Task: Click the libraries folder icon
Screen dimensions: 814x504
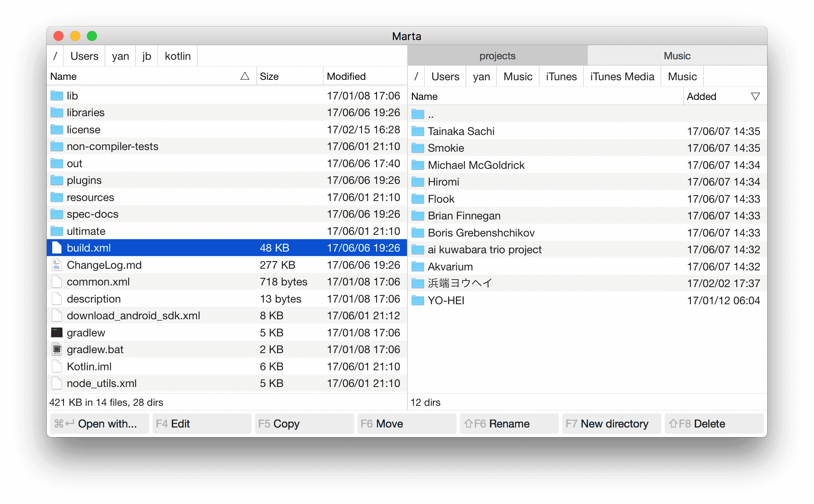Action: point(57,112)
